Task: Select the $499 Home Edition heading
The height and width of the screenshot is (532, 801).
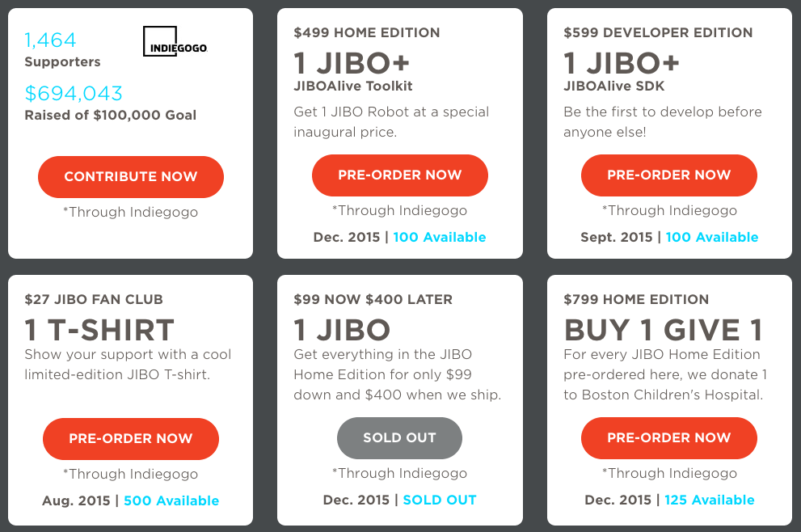Action: click(x=367, y=32)
